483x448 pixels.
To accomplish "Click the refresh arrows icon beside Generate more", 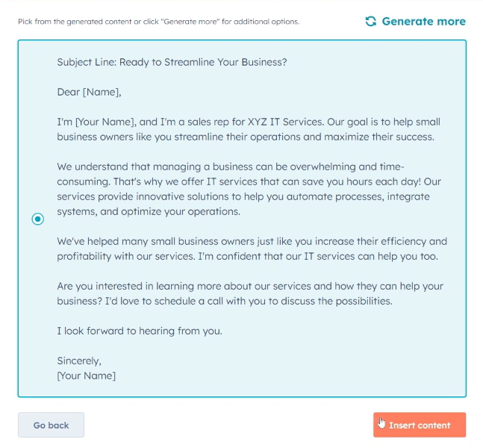I will coord(371,22).
